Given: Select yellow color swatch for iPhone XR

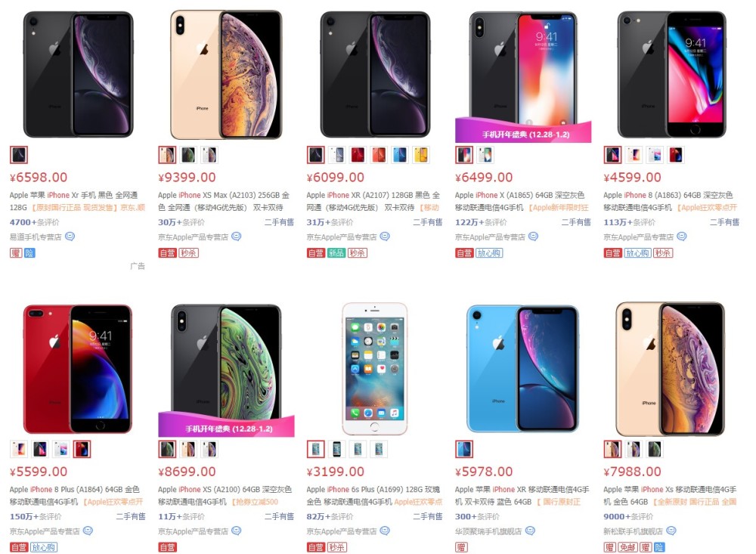Looking at the screenshot, I should (421, 155).
